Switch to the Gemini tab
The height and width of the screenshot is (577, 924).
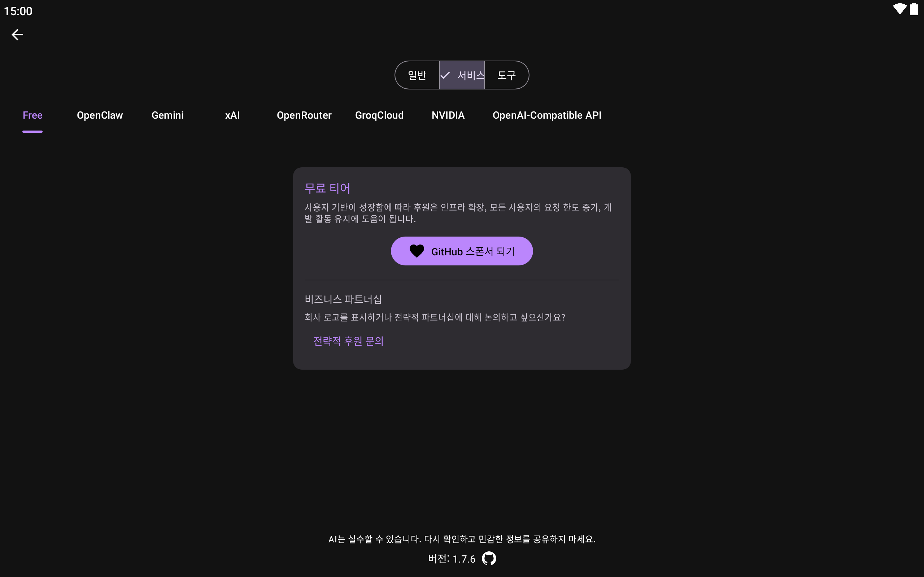167,115
